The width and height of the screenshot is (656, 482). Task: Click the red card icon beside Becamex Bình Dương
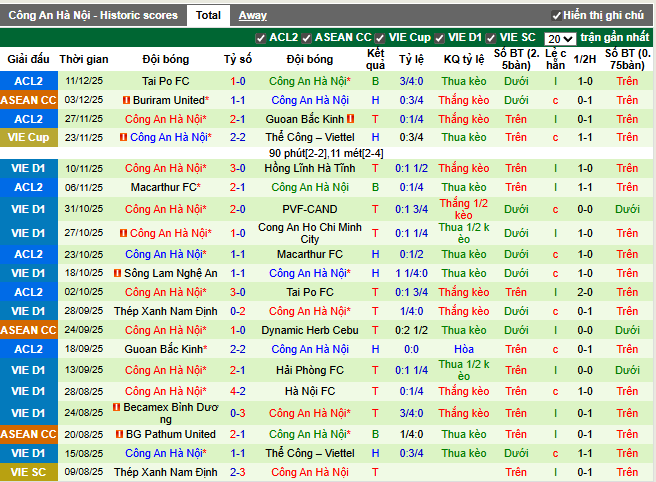[x=116, y=408]
